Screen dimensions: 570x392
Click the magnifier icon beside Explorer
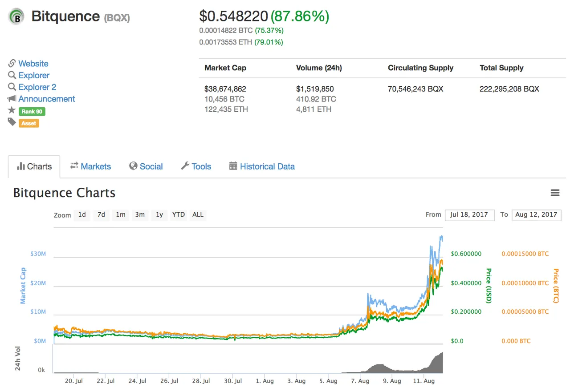pyautogui.click(x=12, y=75)
